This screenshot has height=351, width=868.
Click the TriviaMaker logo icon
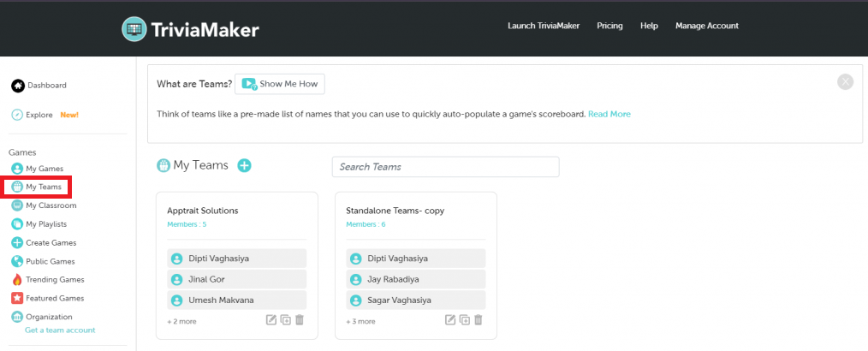[134, 29]
